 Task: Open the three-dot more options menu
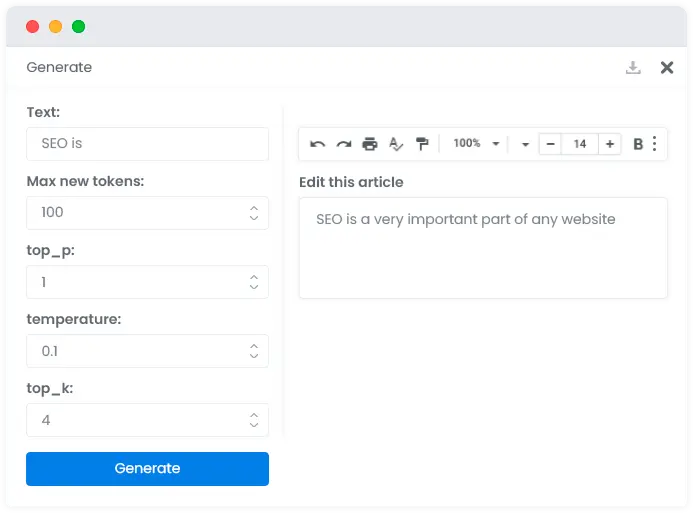click(655, 144)
